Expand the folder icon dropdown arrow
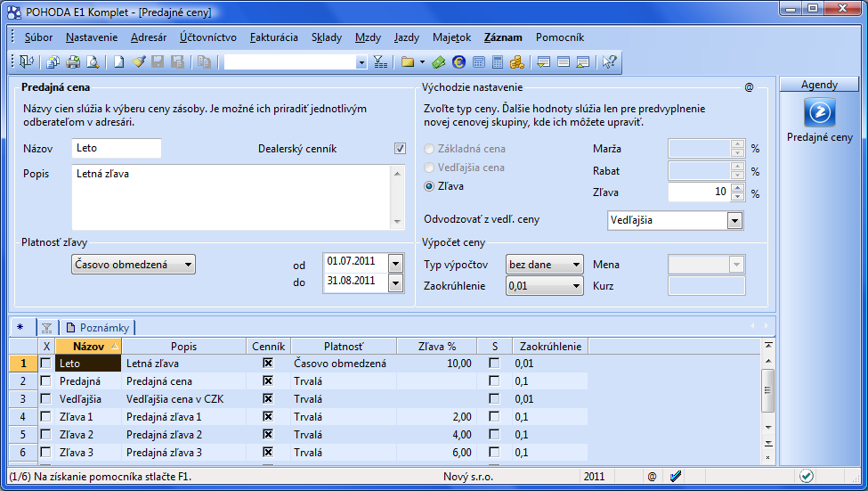 (422, 62)
